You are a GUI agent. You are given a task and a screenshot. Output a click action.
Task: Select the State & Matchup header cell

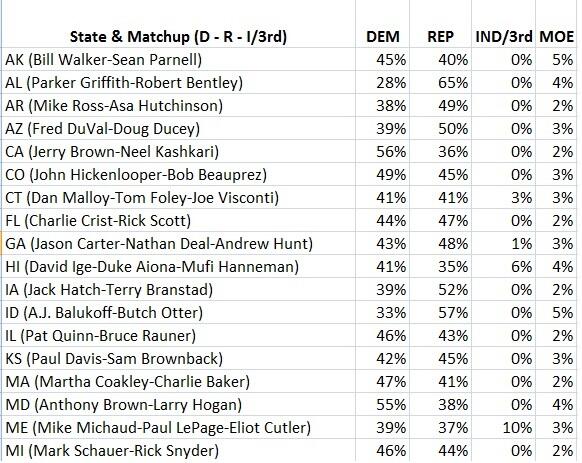coord(178,24)
